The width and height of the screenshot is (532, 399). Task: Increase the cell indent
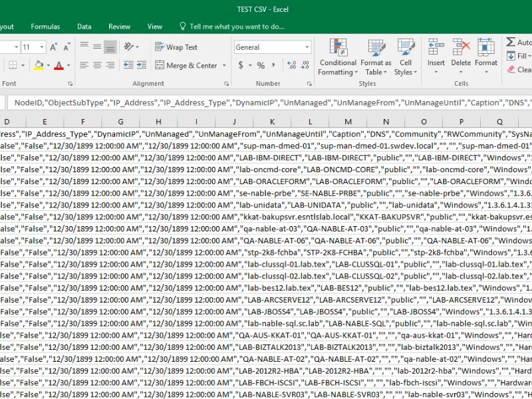pyautogui.click(x=142, y=65)
